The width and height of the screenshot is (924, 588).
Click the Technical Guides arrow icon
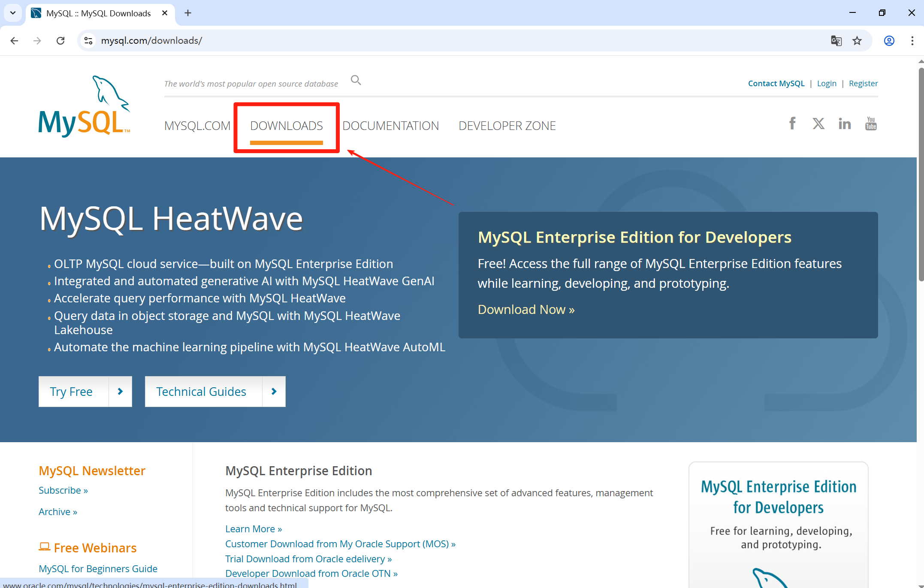click(x=274, y=392)
